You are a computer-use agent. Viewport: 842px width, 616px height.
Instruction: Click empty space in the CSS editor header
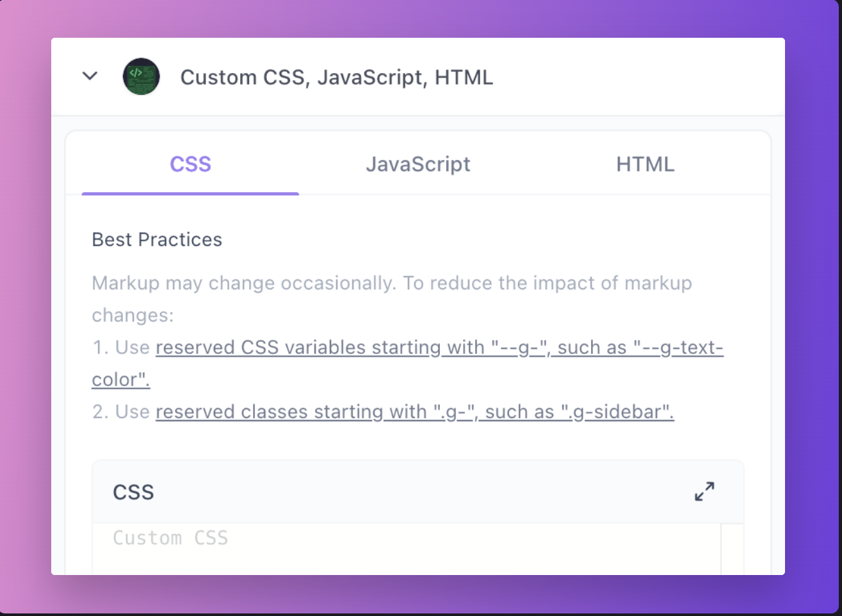(x=416, y=492)
